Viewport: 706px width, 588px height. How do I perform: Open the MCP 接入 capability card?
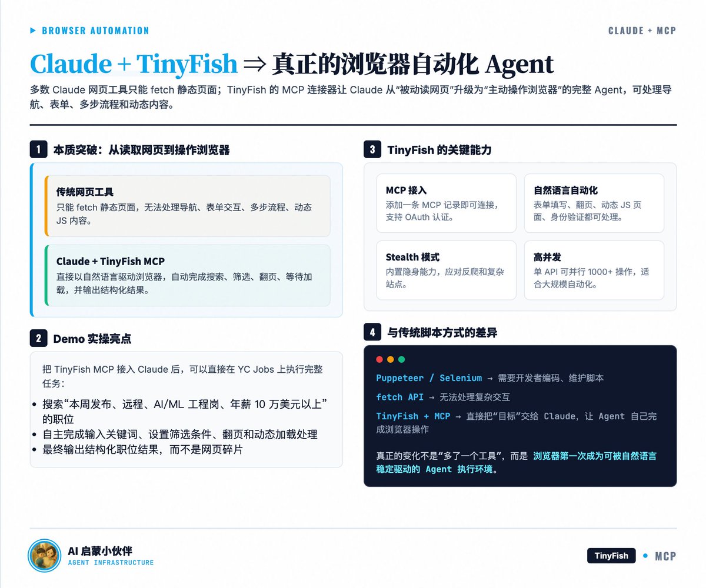446,203
